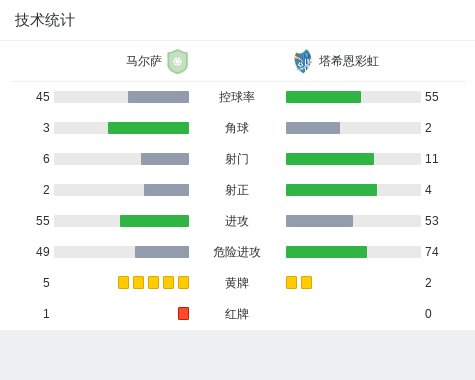Click the 危险进攻 stat label
The height and width of the screenshot is (380, 475).
(237, 252)
